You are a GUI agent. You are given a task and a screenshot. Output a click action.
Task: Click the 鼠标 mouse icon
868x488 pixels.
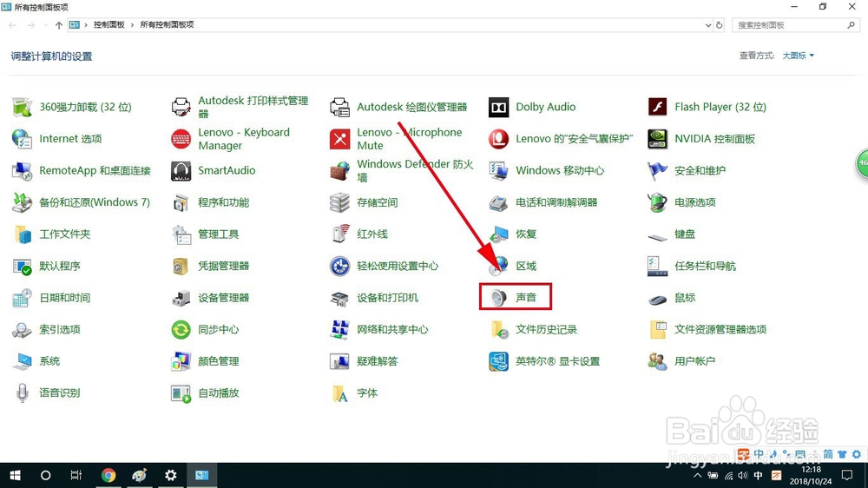pyautogui.click(x=658, y=299)
